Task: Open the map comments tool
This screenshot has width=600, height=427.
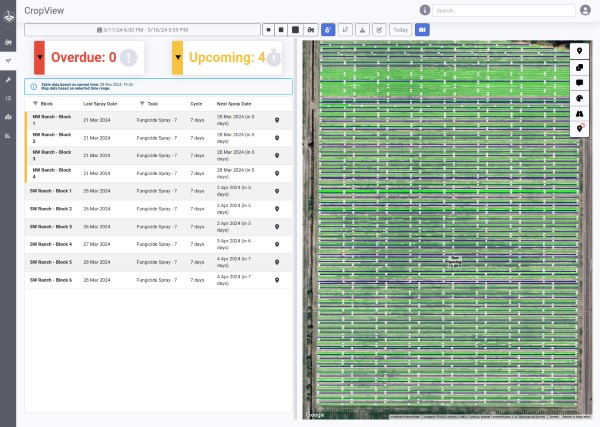Action: 580,82
